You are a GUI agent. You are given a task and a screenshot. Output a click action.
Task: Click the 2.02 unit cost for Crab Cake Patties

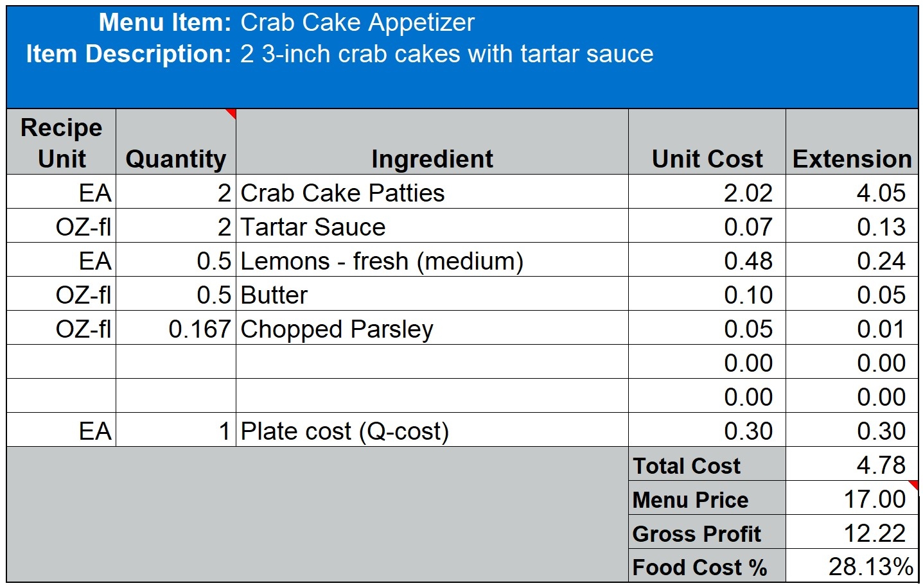click(x=748, y=193)
